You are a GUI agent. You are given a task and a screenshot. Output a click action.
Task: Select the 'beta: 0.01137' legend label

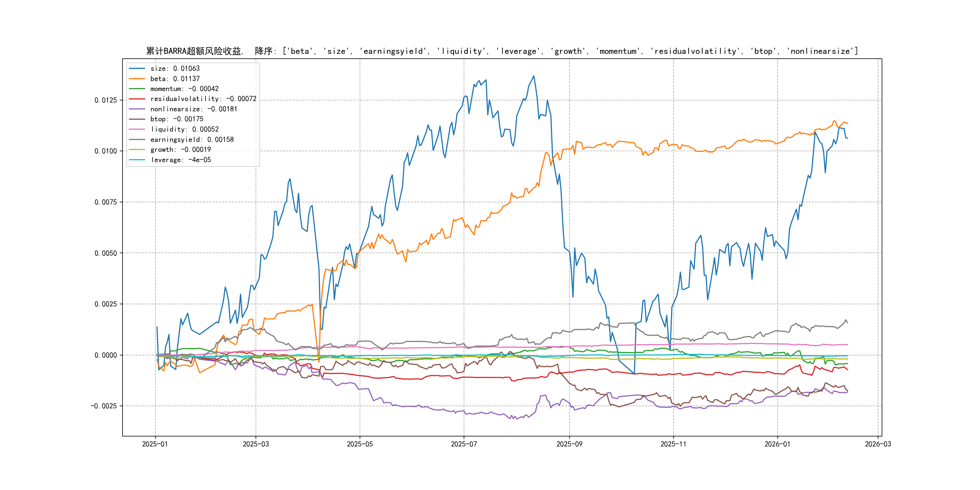(x=175, y=79)
